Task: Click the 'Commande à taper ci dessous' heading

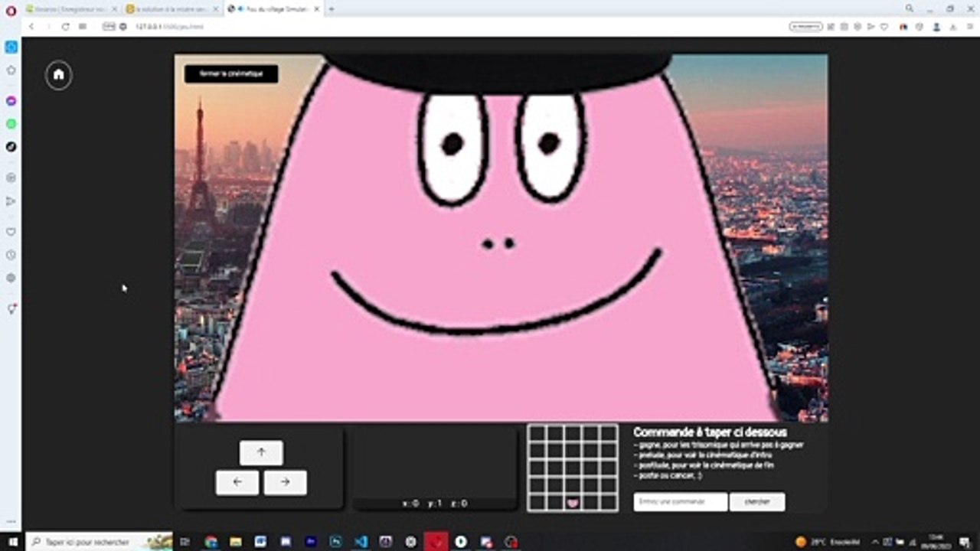Action: 710,432
